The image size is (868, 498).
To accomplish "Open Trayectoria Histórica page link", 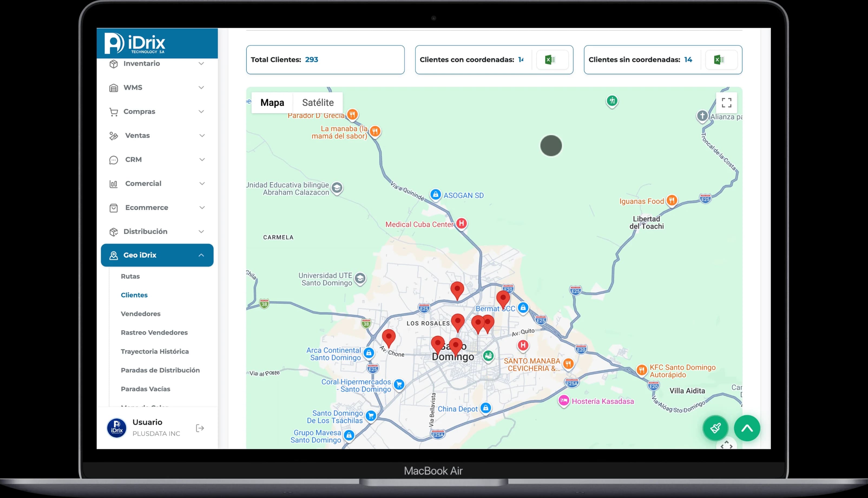I will pyautogui.click(x=155, y=351).
